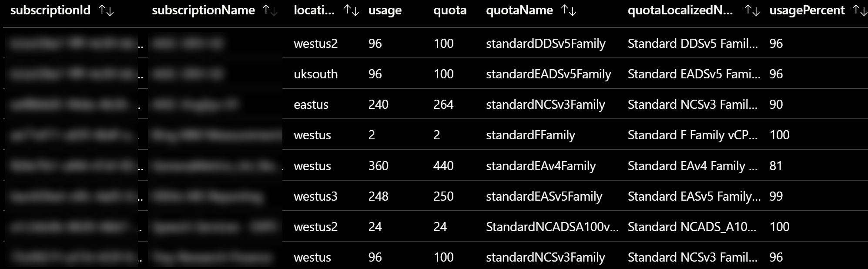
Task: Click the standardEAv4Family quota name
Action: pos(541,166)
